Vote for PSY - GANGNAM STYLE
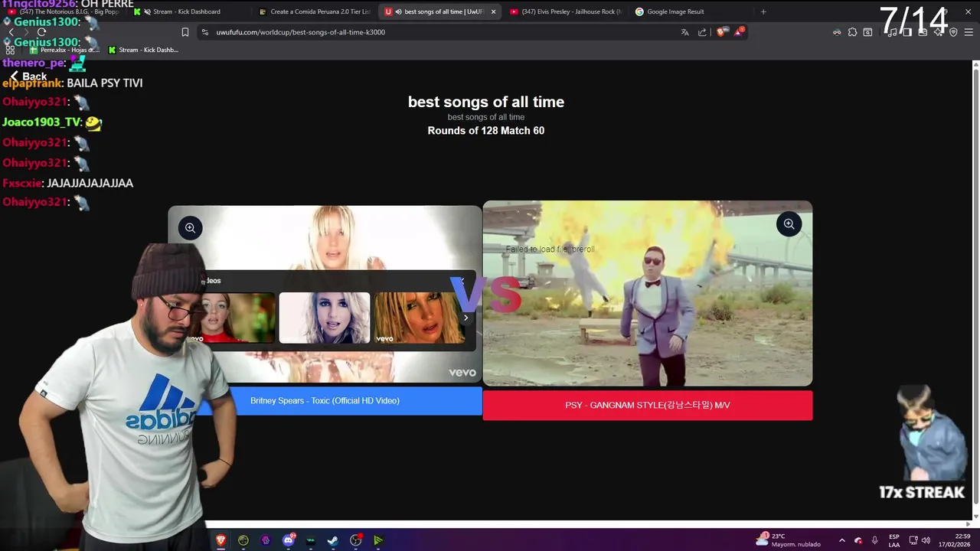Viewport: 980px width, 551px height. pyautogui.click(x=648, y=406)
